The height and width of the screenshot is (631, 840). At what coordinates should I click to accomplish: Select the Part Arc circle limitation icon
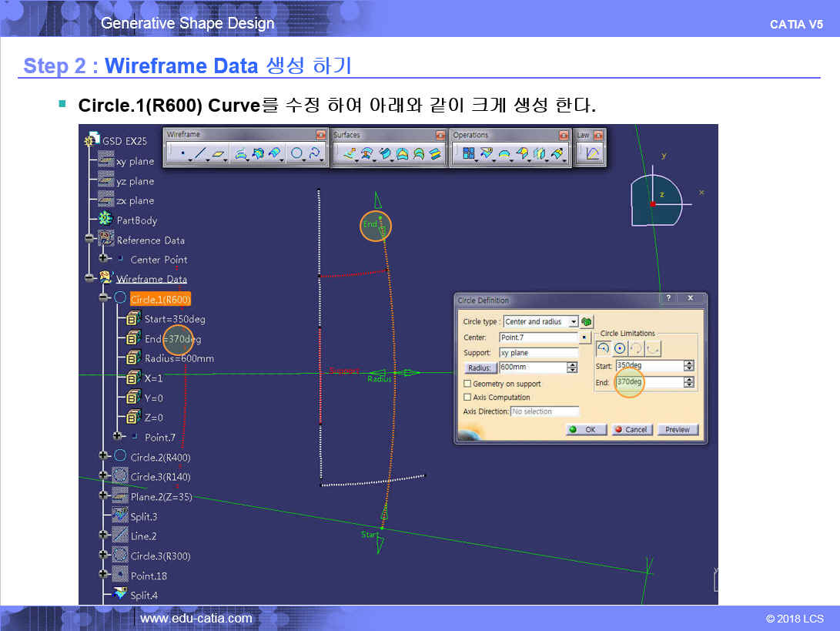pos(603,348)
